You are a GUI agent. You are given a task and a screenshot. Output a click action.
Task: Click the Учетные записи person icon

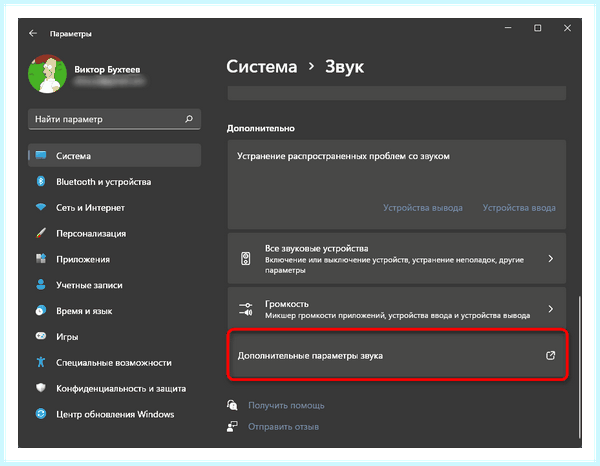pyautogui.click(x=41, y=284)
